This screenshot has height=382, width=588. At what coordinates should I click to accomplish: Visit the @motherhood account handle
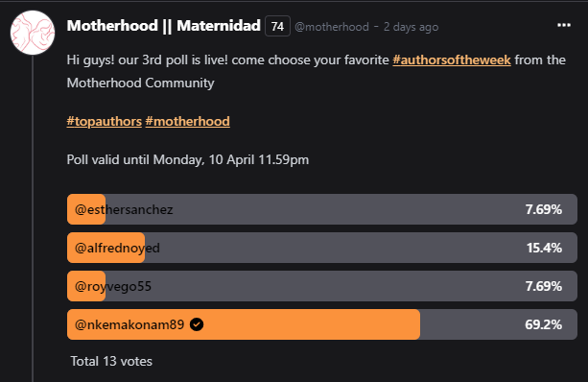click(332, 27)
